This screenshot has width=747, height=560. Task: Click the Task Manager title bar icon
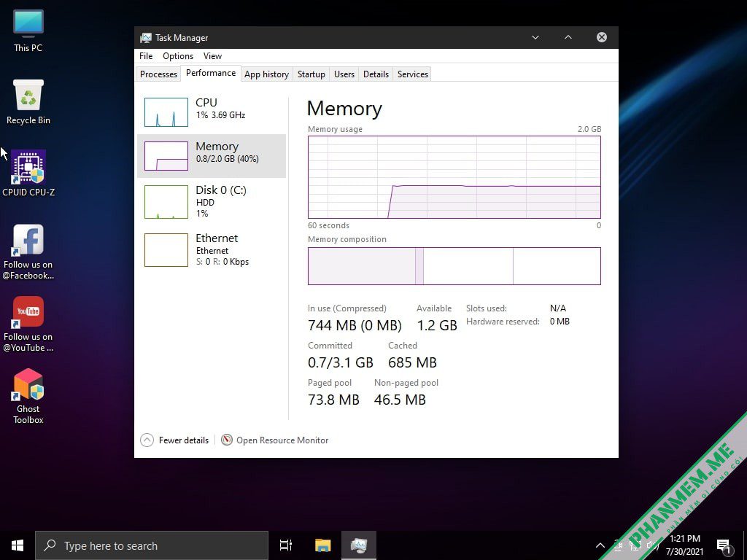146,38
